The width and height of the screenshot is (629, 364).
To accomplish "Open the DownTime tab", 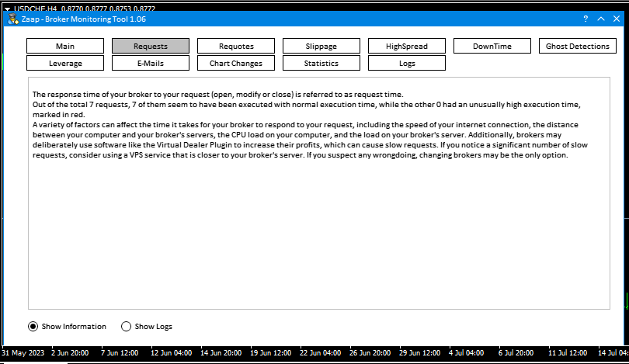I will (x=492, y=46).
